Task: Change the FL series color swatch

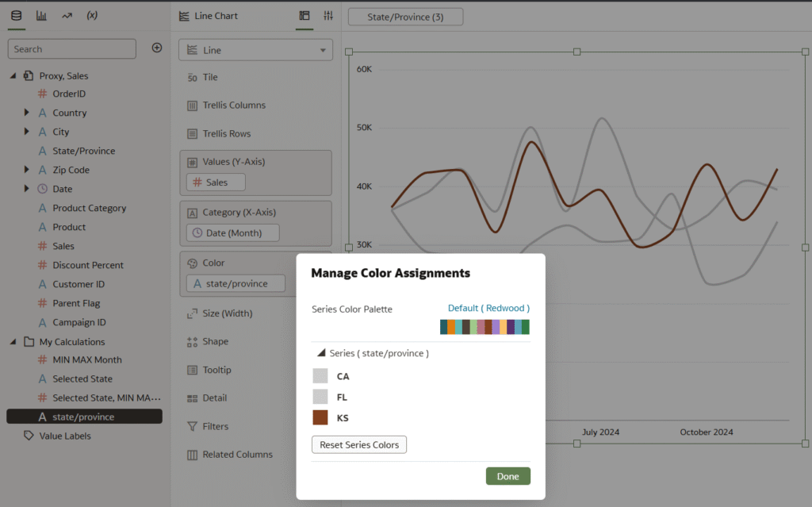Action: pyautogui.click(x=320, y=397)
